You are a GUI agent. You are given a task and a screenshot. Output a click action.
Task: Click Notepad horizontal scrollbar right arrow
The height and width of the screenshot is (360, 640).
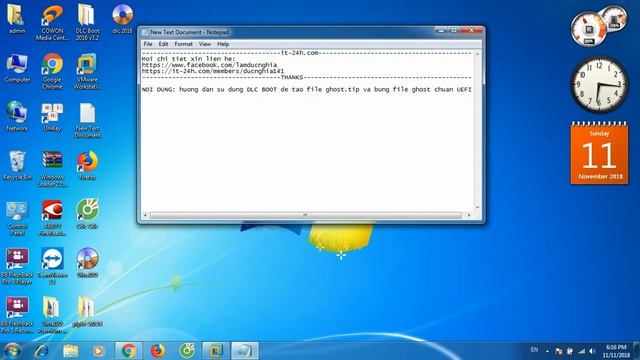point(469,215)
